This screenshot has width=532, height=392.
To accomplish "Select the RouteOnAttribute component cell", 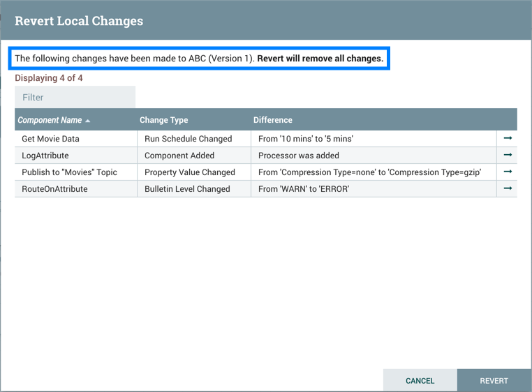I will (54, 189).
